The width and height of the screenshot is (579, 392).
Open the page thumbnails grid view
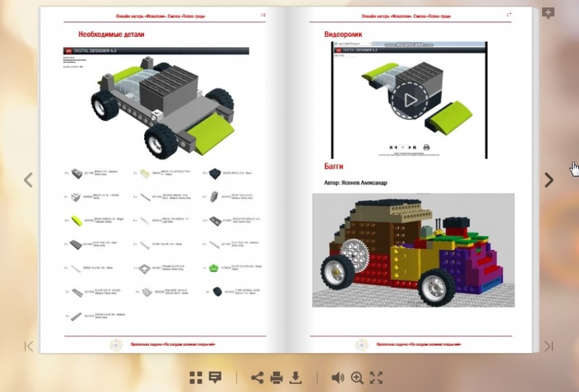pos(196,377)
